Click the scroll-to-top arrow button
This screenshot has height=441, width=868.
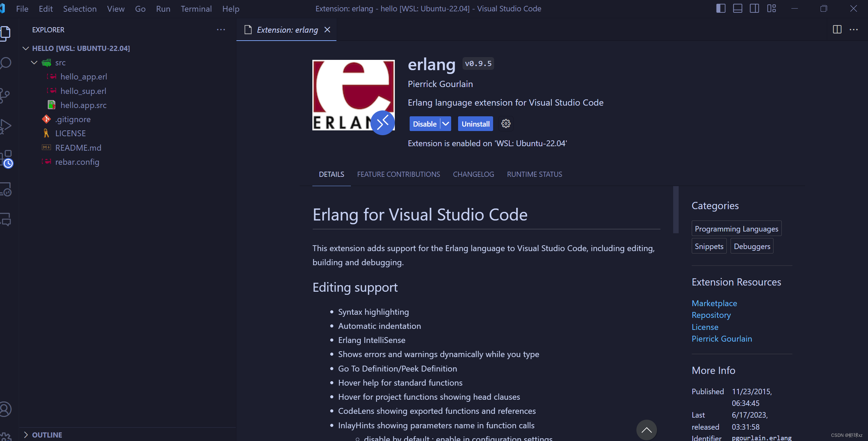coord(646,430)
